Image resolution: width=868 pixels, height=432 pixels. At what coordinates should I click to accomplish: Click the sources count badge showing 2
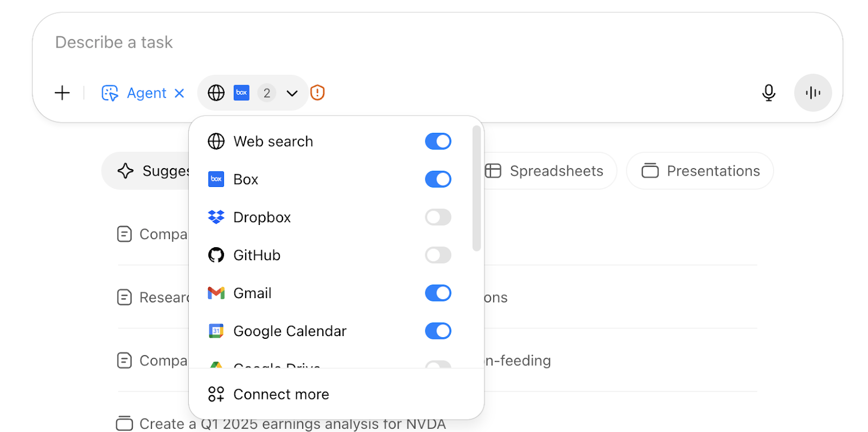[267, 93]
